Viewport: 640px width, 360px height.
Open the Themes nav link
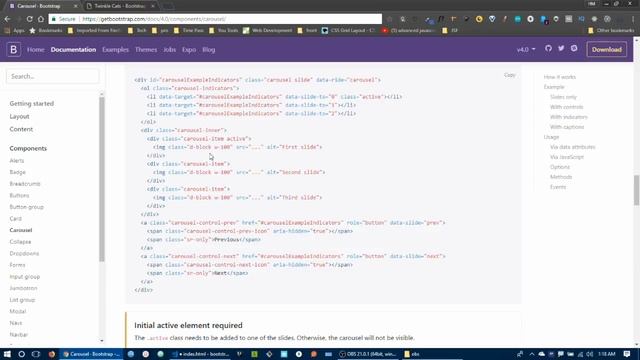click(146, 49)
